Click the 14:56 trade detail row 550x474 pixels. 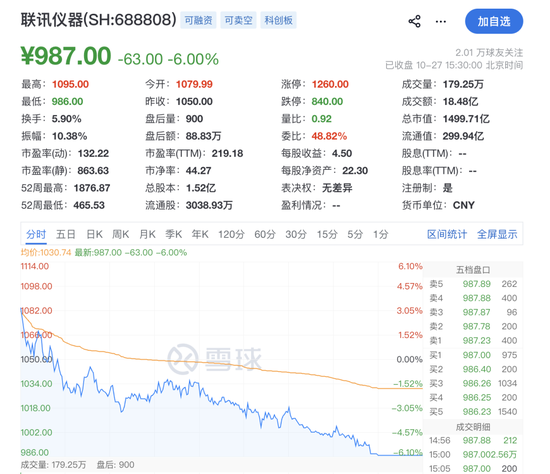click(x=473, y=441)
